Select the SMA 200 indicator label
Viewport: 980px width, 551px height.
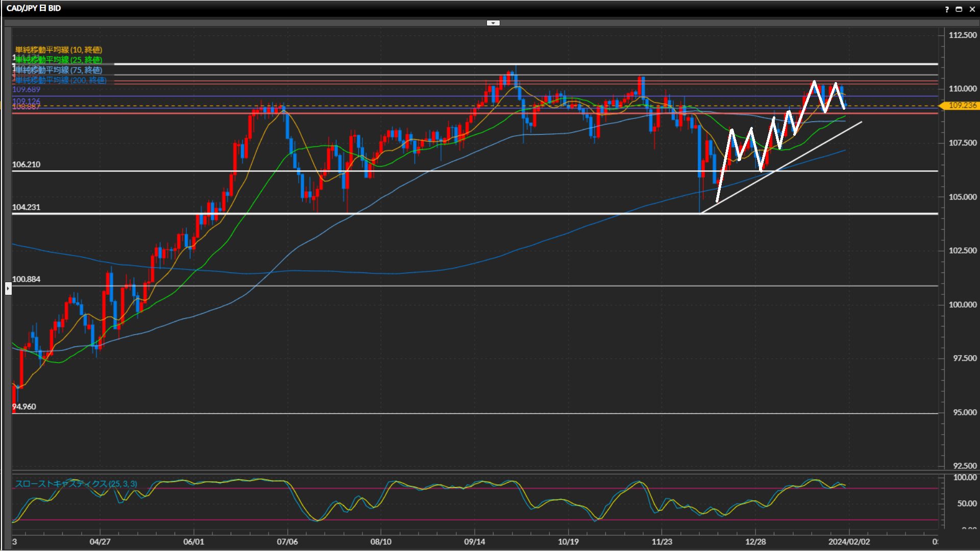point(60,80)
